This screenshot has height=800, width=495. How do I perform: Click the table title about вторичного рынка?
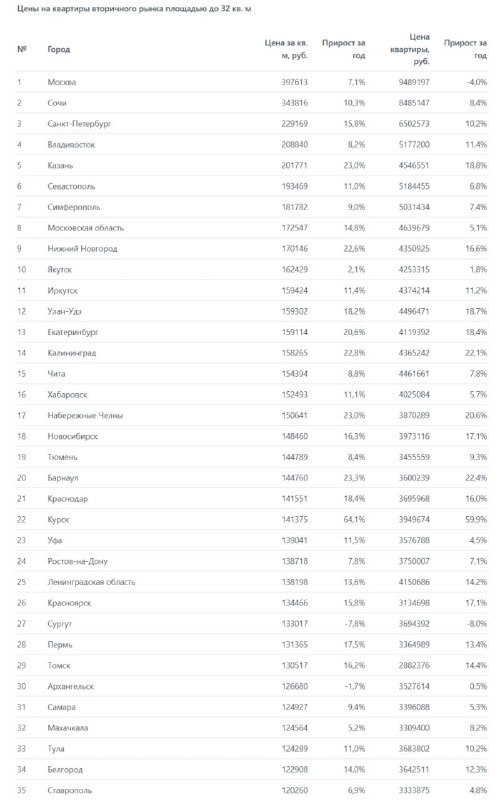click(134, 9)
